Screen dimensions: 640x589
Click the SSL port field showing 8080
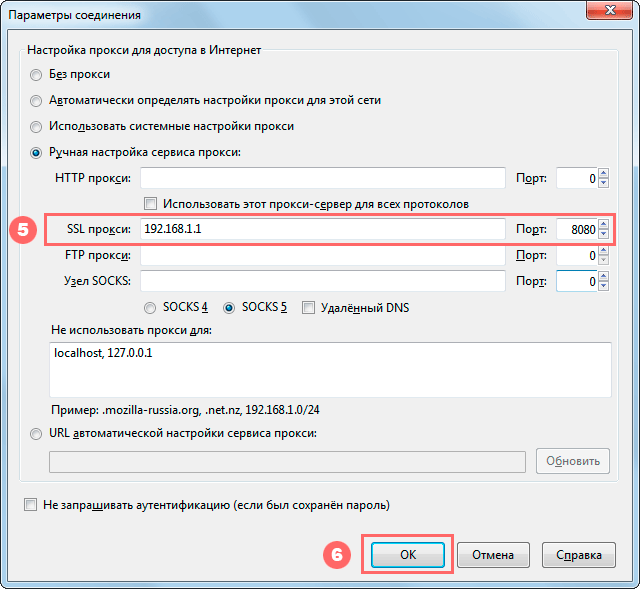pos(576,230)
